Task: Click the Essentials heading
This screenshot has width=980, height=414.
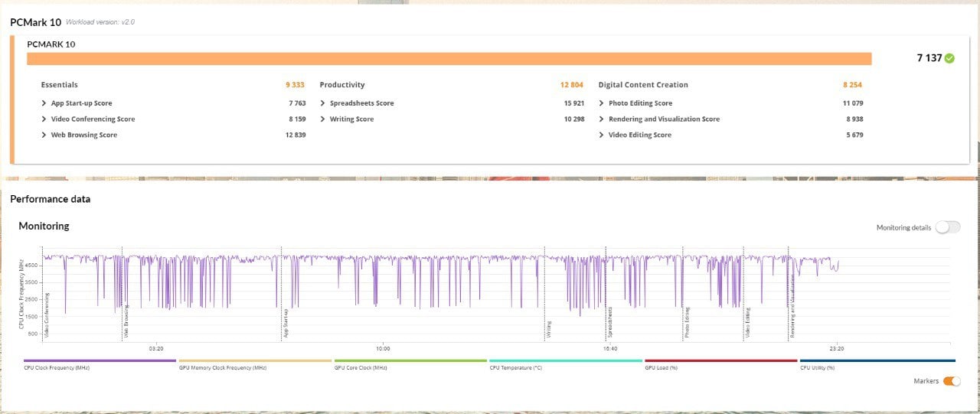Action: click(x=59, y=85)
